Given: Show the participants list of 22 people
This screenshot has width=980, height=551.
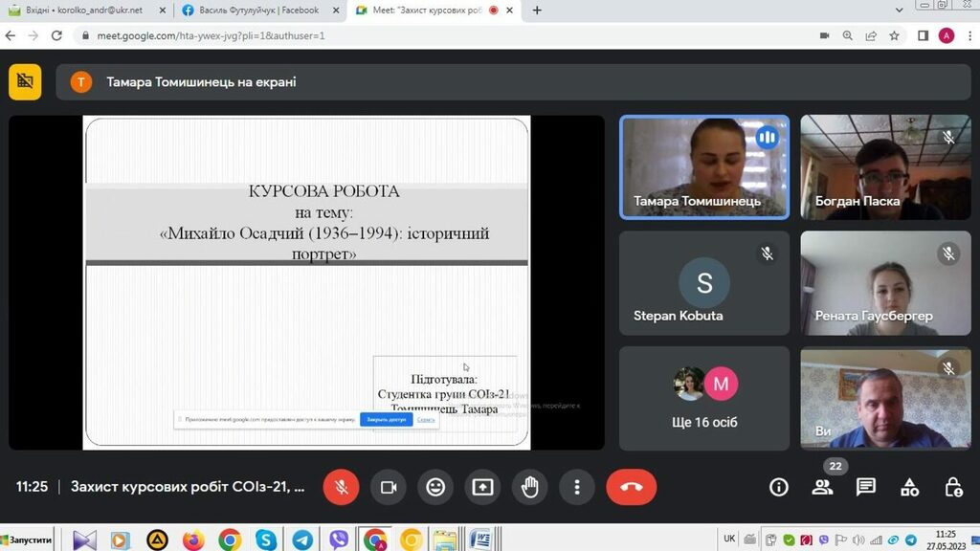Looking at the screenshot, I should 822,487.
